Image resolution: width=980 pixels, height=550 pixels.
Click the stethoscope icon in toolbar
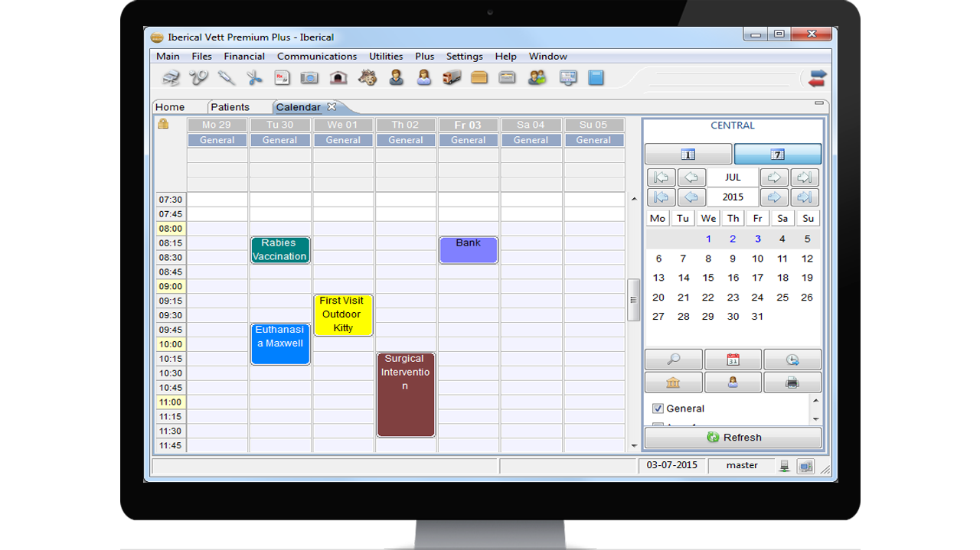(198, 77)
